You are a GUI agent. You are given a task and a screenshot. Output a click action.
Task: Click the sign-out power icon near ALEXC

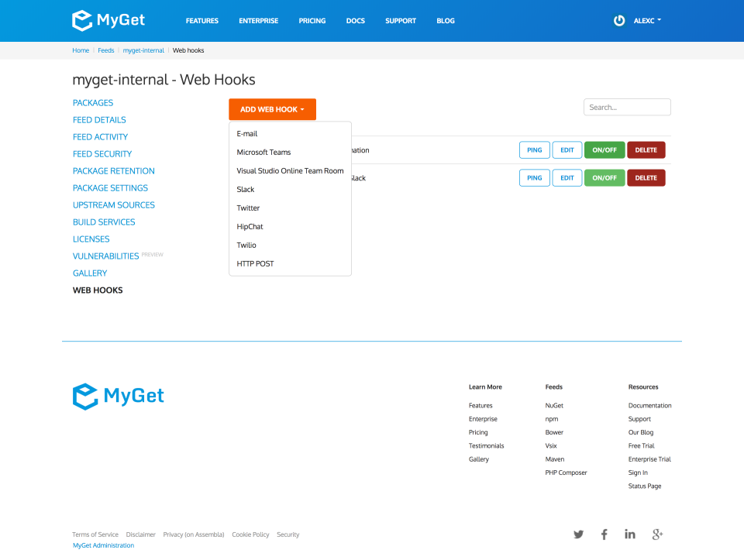[x=618, y=21]
